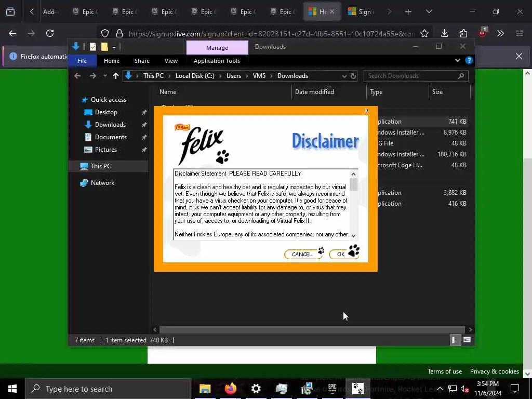Click 'This PC' in the address path
The height and width of the screenshot is (399, 532).
pyautogui.click(x=153, y=76)
